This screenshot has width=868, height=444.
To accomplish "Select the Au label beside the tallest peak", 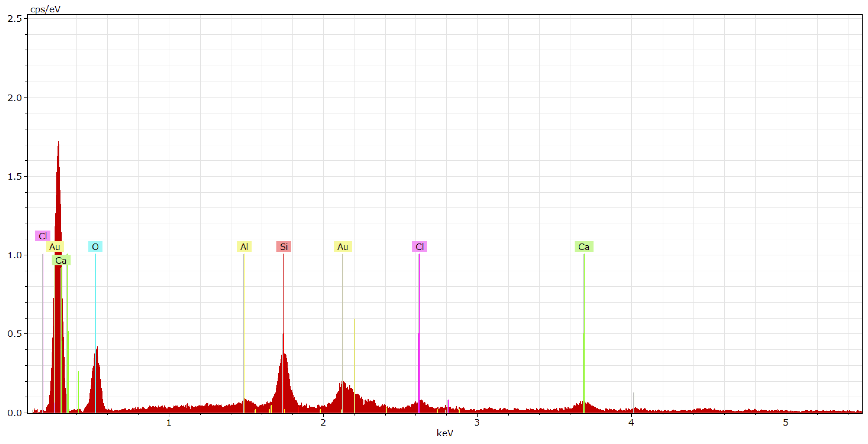I will pyautogui.click(x=55, y=247).
